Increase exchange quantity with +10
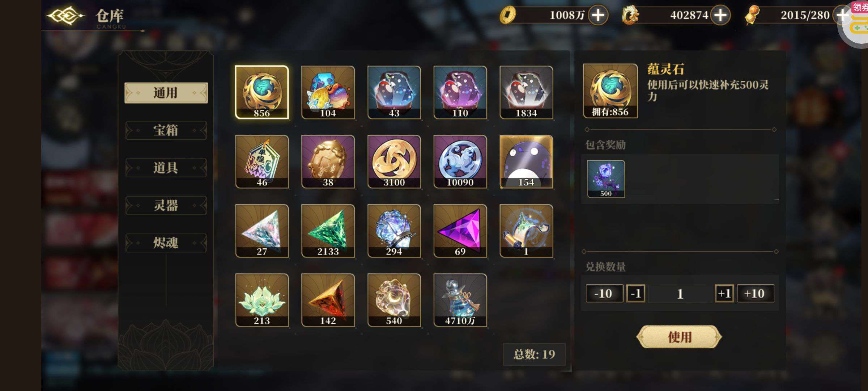Image resolution: width=868 pixels, height=391 pixels. point(755,293)
